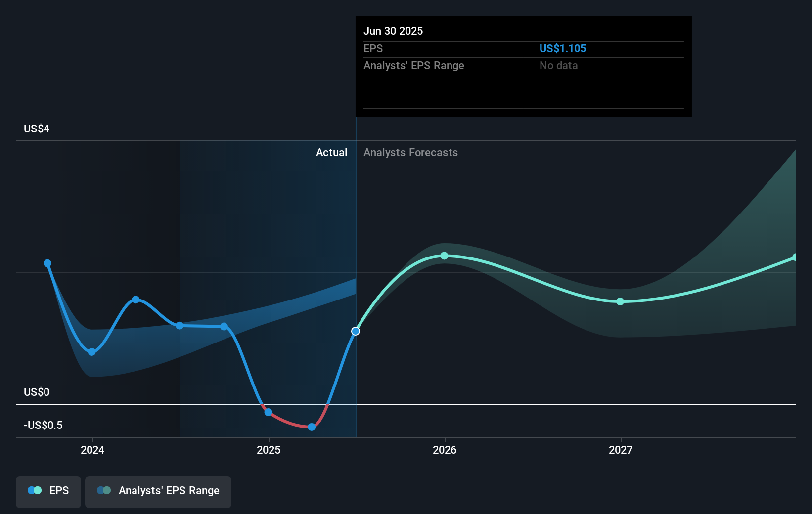The image size is (812, 514).
Task: Click the early 2024 low data point
Action: click(91, 352)
